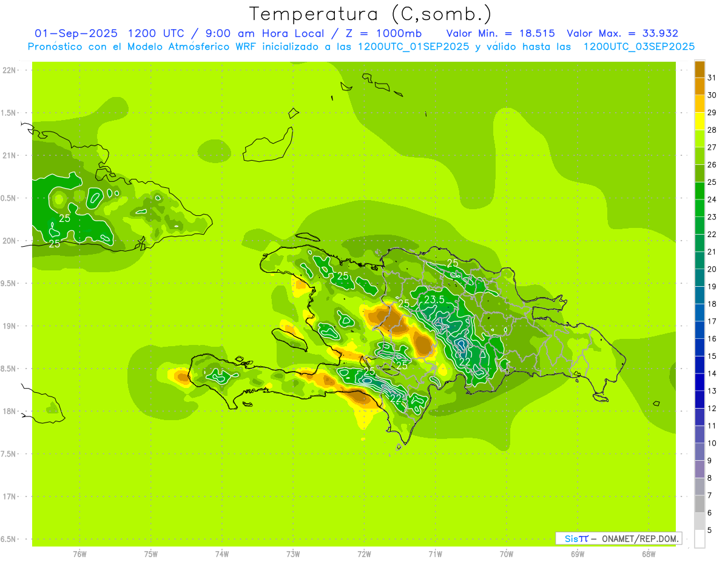Click the teal colorbar swatch between 19 and 20
This screenshot has height=562, width=728.
pos(699,278)
